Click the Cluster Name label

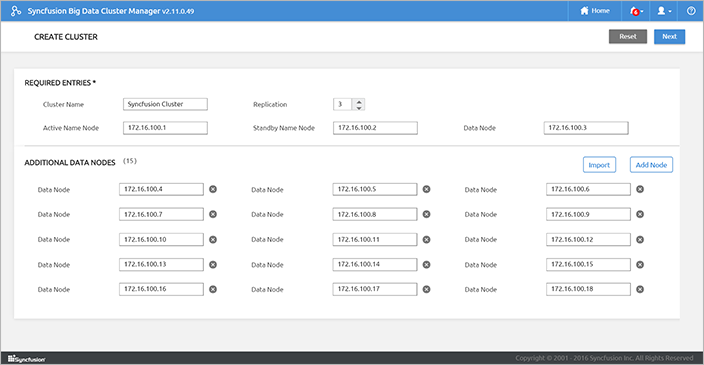pos(63,104)
